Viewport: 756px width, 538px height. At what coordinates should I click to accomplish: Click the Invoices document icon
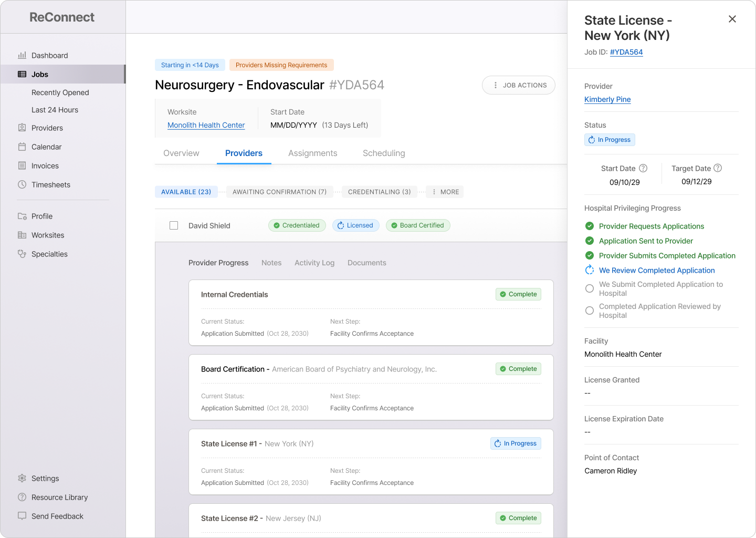point(22,165)
